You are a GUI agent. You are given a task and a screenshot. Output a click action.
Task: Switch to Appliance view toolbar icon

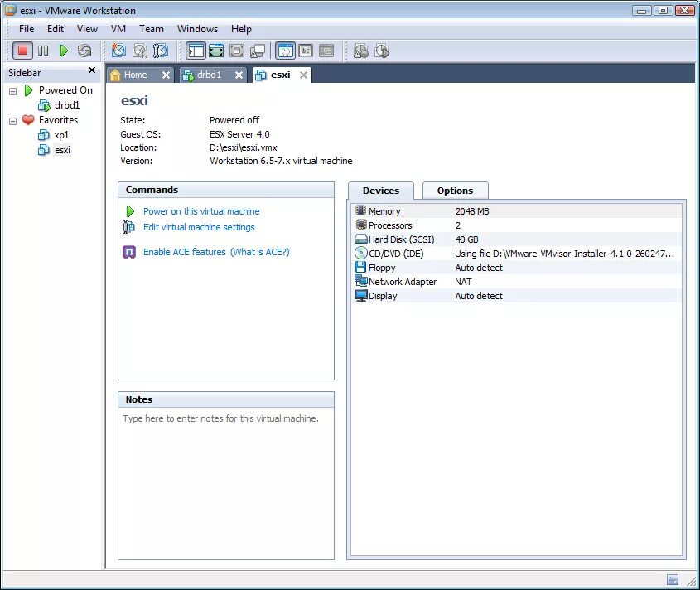tap(306, 51)
